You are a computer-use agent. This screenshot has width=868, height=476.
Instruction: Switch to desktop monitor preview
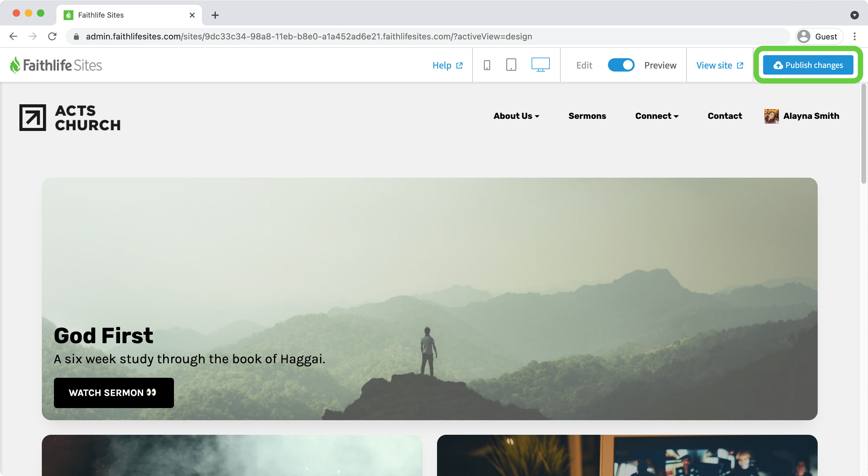click(540, 65)
